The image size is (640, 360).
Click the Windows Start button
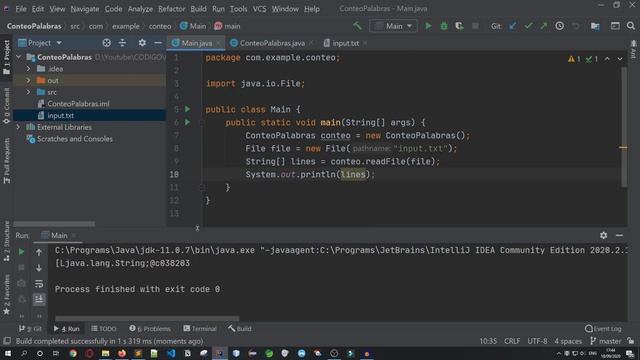point(8,353)
